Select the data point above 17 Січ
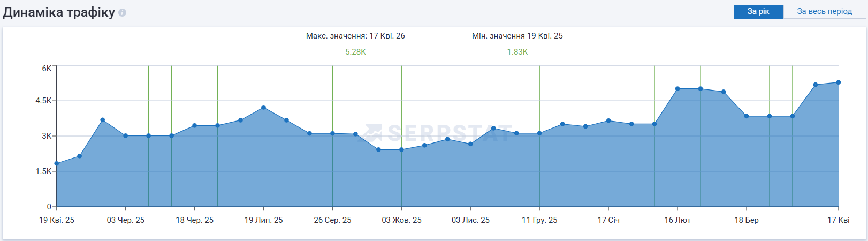The width and height of the screenshot is (868, 241). click(x=608, y=121)
